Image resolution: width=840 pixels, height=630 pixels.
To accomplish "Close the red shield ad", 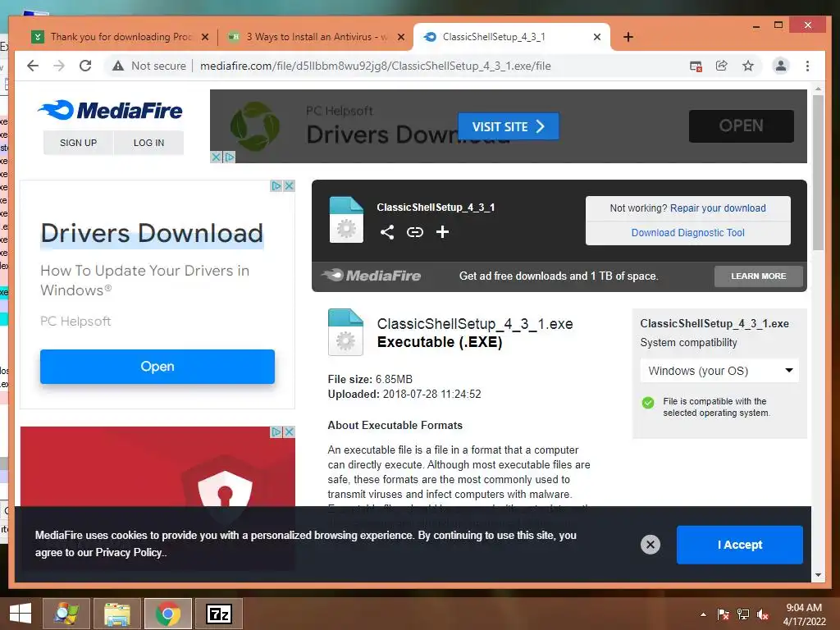I will [290, 431].
